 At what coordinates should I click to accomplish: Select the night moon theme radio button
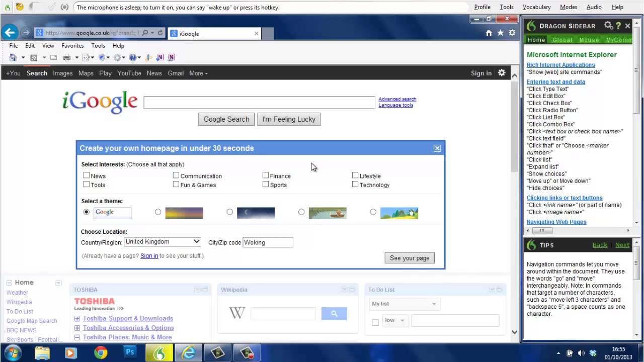tap(229, 212)
